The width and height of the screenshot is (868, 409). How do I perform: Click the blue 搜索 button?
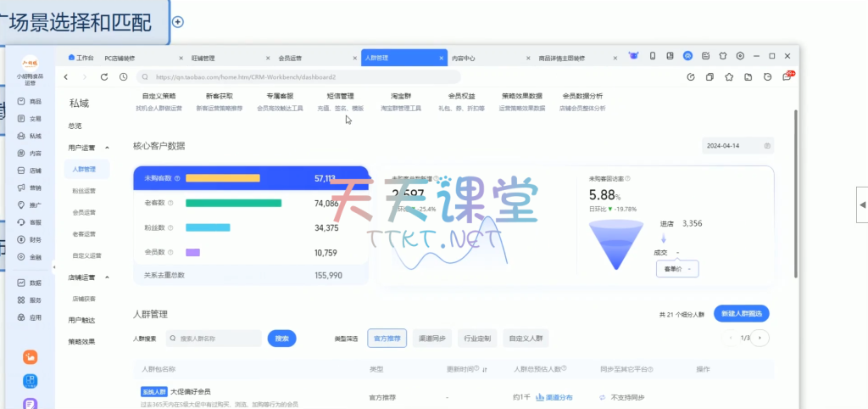click(281, 339)
